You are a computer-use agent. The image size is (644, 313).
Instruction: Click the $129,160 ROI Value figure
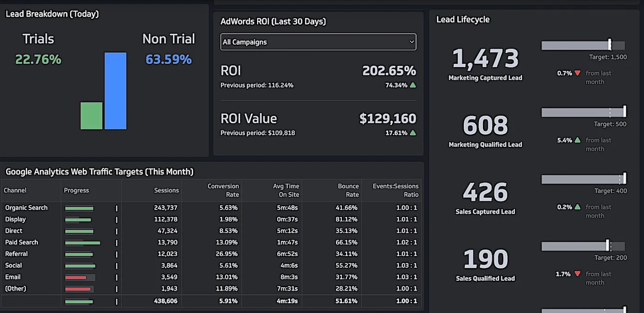(x=388, y=119)
